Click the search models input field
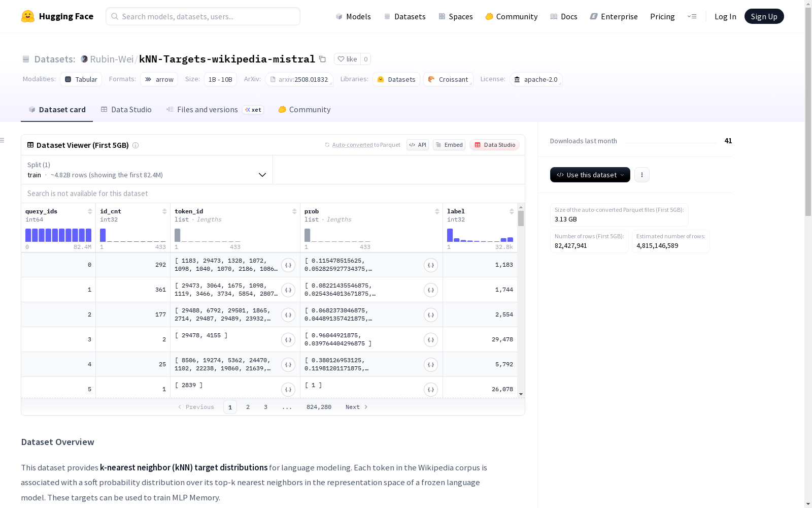The height and width of the screenshot is (508, 812). (203, 16)
